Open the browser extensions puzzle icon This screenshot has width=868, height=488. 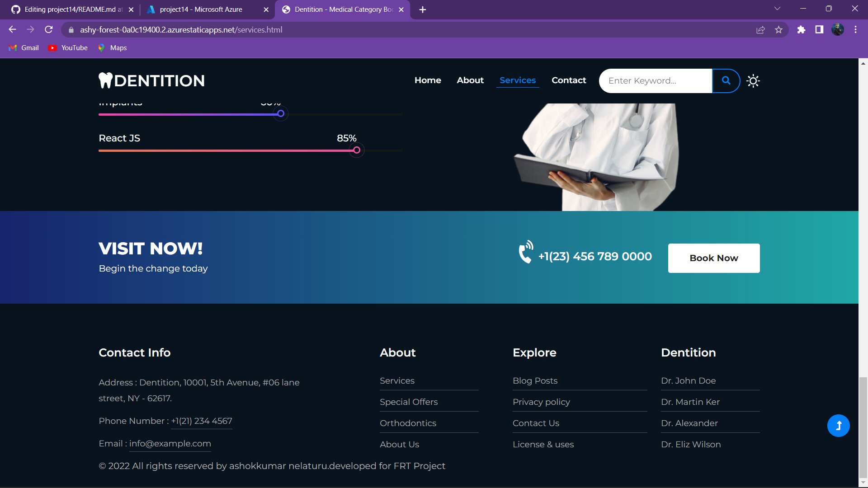point(801,29)
